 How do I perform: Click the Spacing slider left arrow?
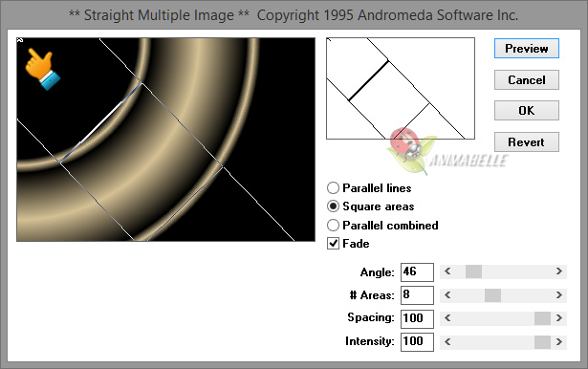447,318
